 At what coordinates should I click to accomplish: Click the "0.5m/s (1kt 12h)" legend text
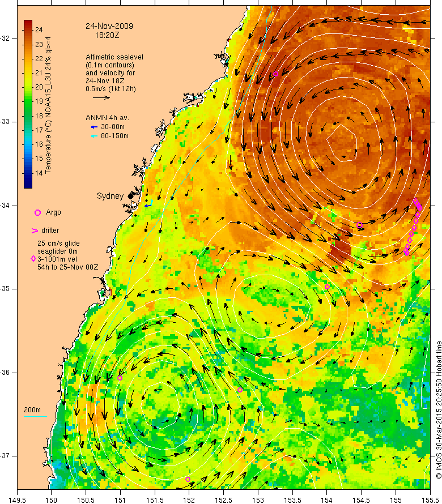pyautogui.click(x=110, y=89)
